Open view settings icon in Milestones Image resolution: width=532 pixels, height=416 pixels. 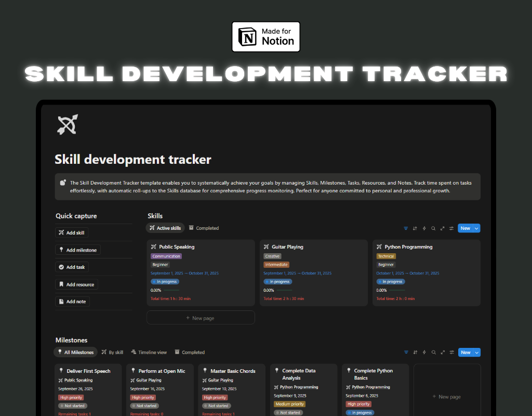[x=452, y=353]
